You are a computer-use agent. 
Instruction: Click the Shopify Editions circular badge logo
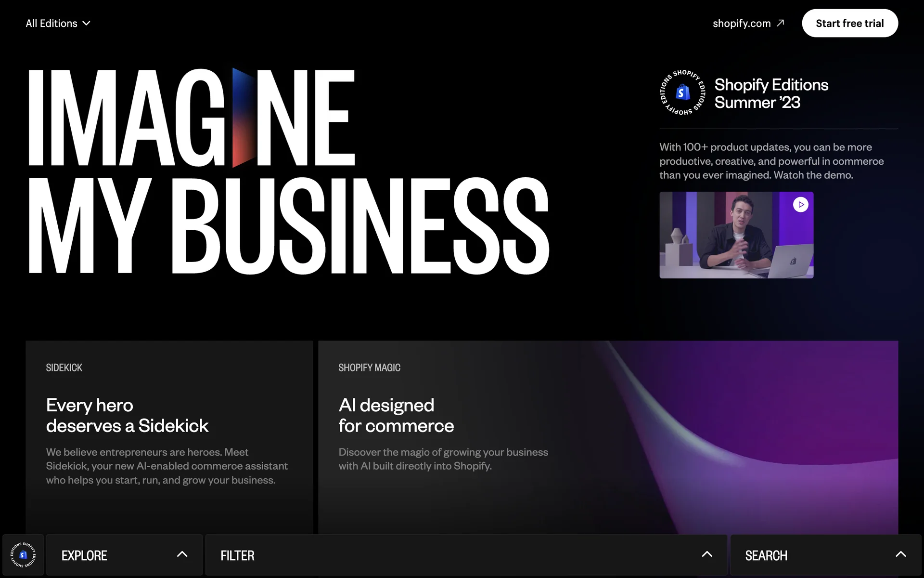(682, 92)
